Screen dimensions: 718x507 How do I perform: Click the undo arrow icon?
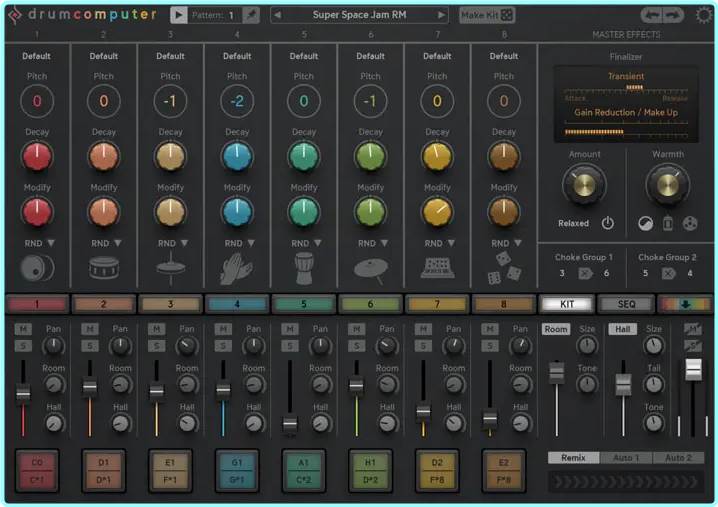click(652, 16)
